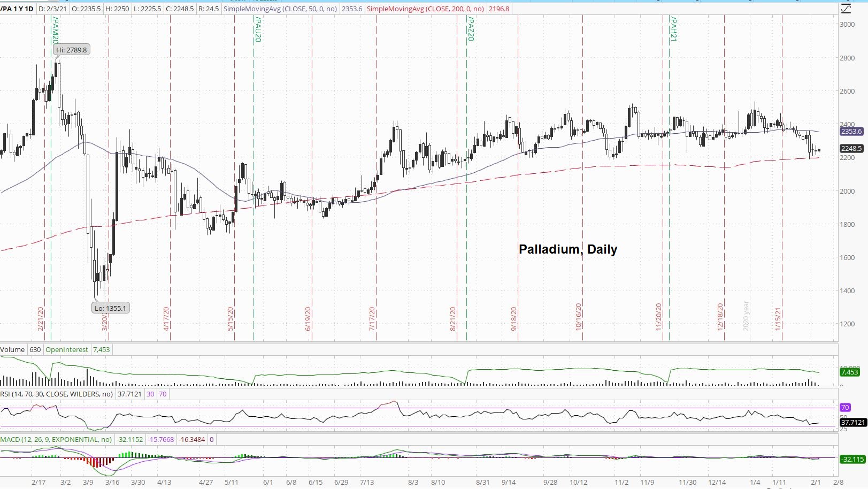Click the -32.115 MACD value tag
Screen dimensions: 868x489
pos(852,459)
